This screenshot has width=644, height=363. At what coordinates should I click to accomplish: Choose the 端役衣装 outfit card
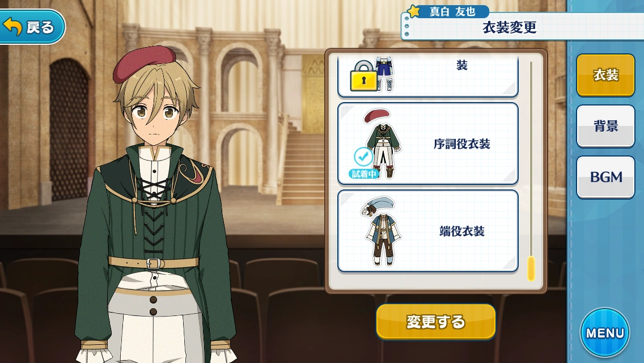(427, 231)
